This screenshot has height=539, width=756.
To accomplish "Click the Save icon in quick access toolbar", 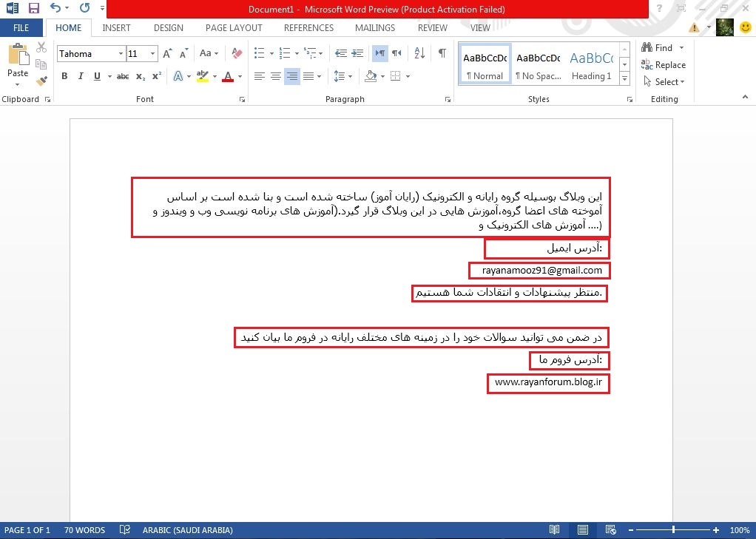I will 34,9.
